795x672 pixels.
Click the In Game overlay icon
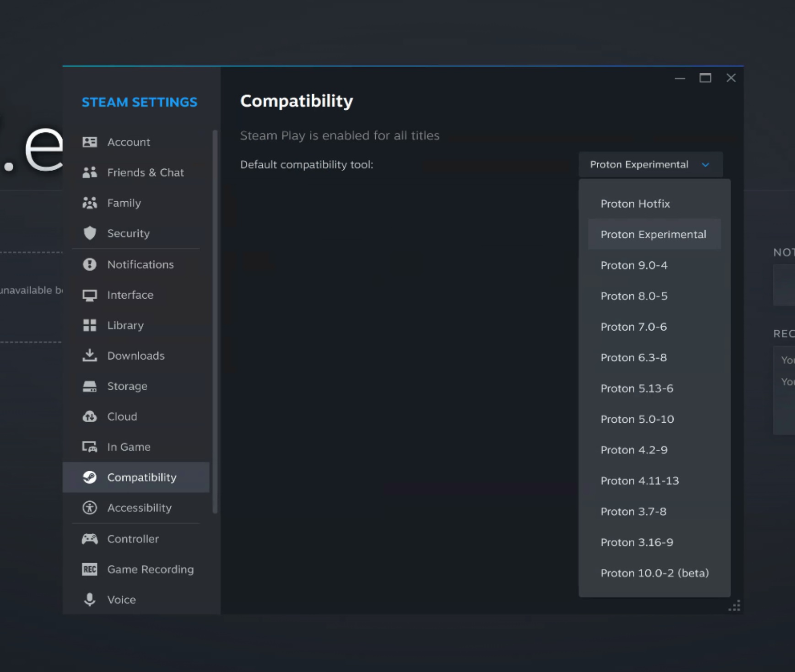pos(90,447)
